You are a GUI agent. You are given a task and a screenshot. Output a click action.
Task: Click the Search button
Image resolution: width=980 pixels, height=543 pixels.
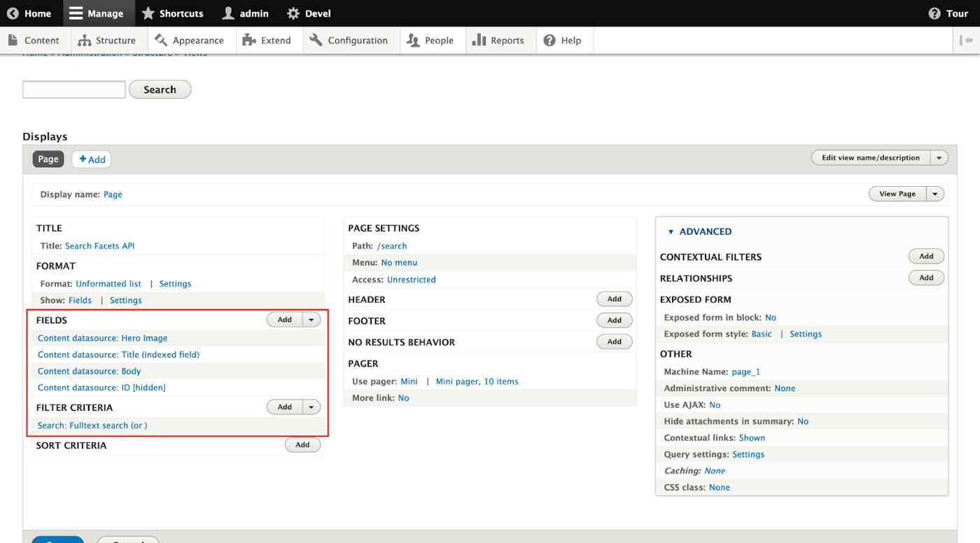[160, 89]
